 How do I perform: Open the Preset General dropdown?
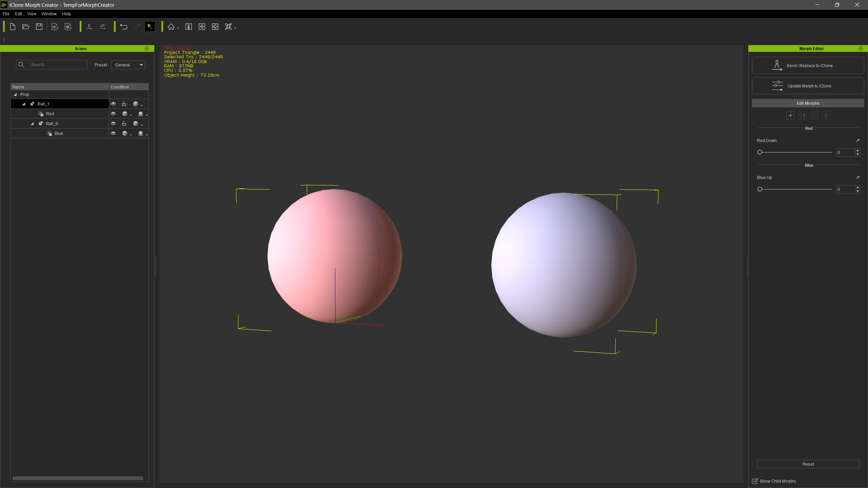pos(128,65)
